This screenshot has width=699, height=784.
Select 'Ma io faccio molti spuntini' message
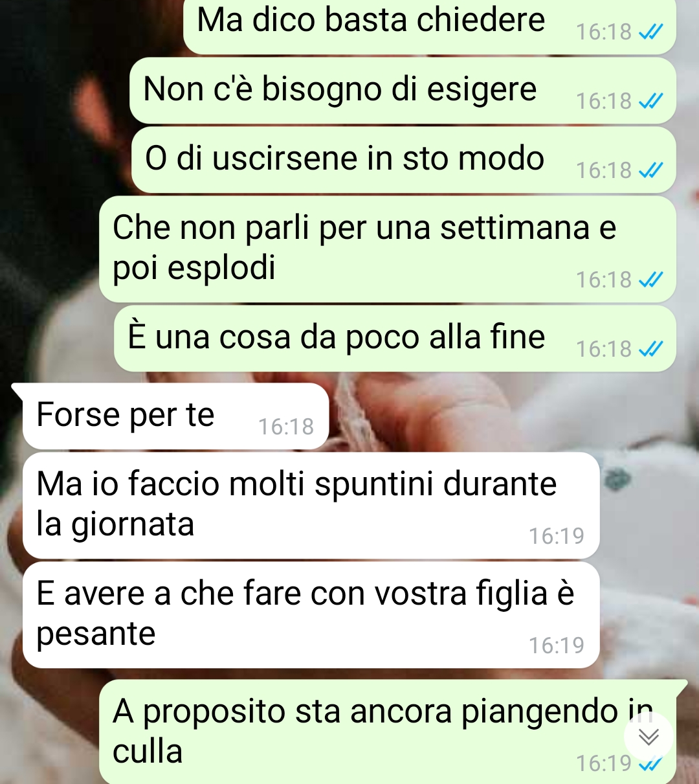pos(311,506)
